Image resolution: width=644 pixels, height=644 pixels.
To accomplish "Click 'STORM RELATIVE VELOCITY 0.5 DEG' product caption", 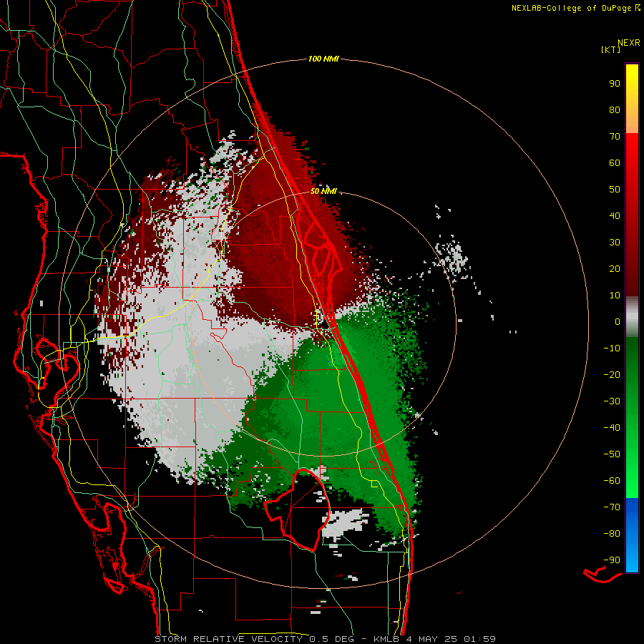I will point(255,639).
